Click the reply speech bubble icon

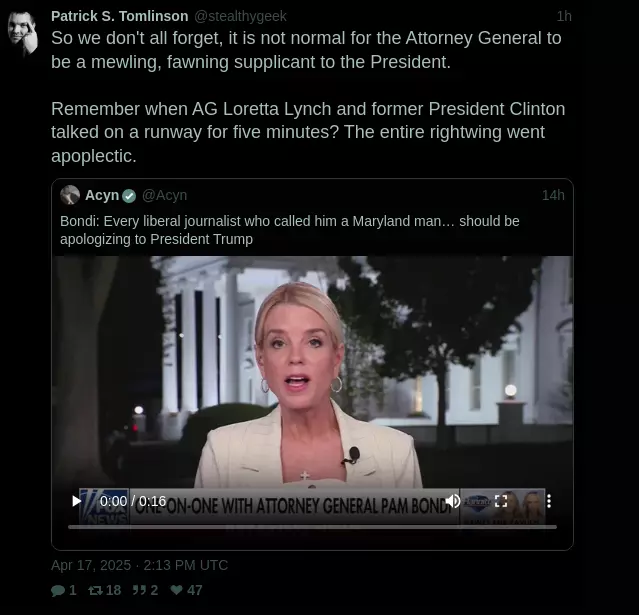click(x=58, y=590)
